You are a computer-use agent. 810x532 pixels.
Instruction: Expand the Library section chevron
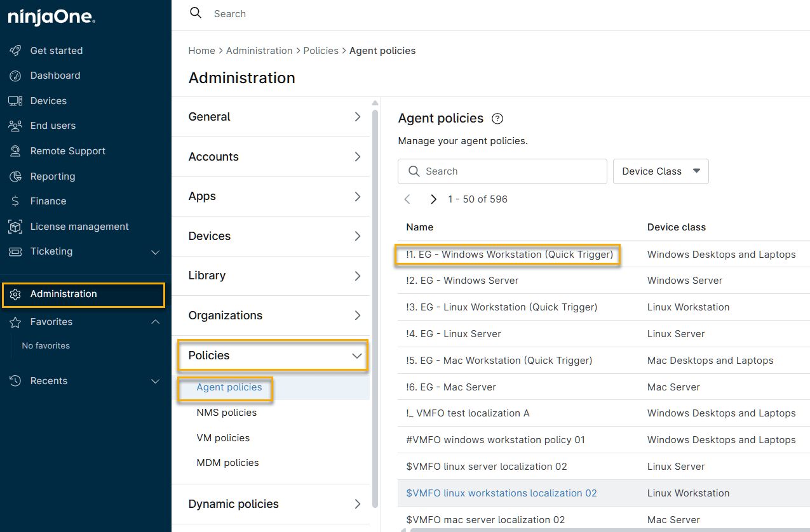(x=357, y=276)
